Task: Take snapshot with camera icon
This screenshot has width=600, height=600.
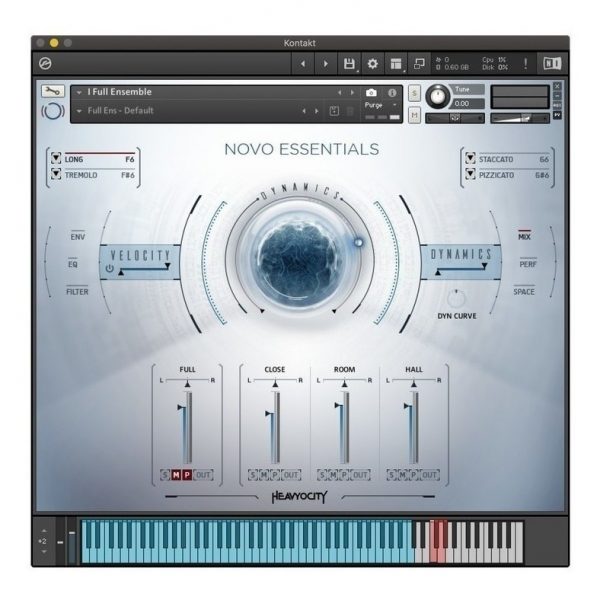Action: pos(371,93)
